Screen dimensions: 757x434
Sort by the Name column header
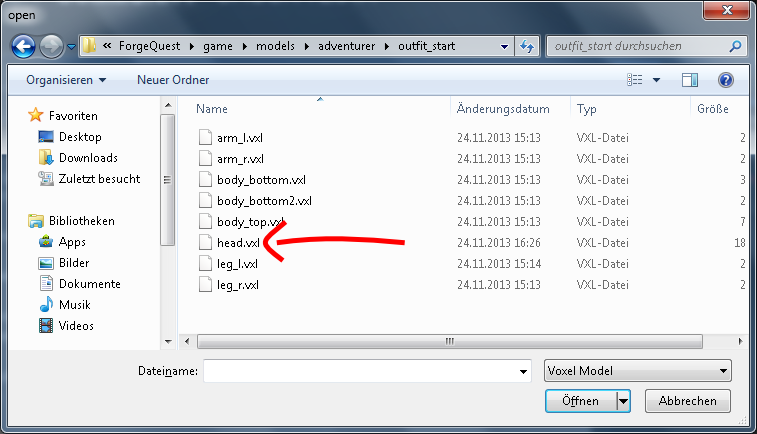click(212, 108)
